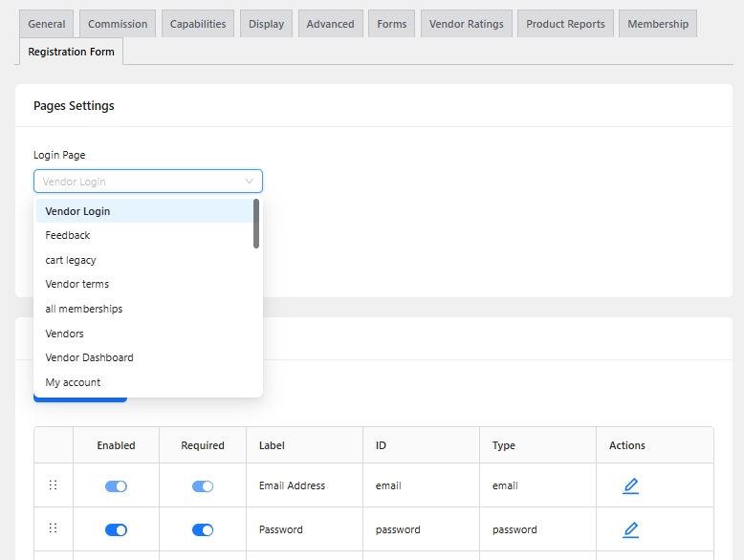Switch to the Commission tab
744x560 pixels.
tap(118, 24)
